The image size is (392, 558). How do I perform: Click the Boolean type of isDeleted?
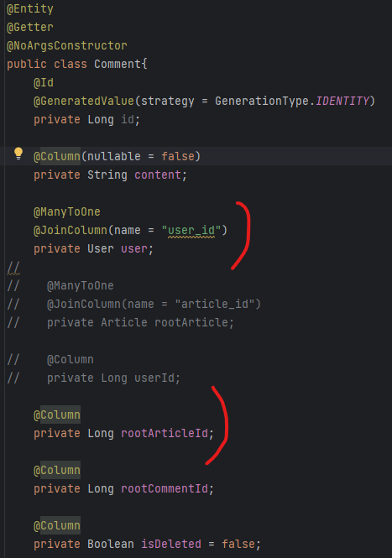[111, 545]
